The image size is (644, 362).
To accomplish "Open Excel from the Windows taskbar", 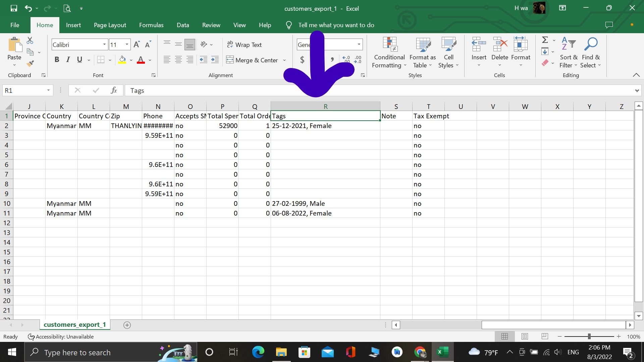I will 442,352.
